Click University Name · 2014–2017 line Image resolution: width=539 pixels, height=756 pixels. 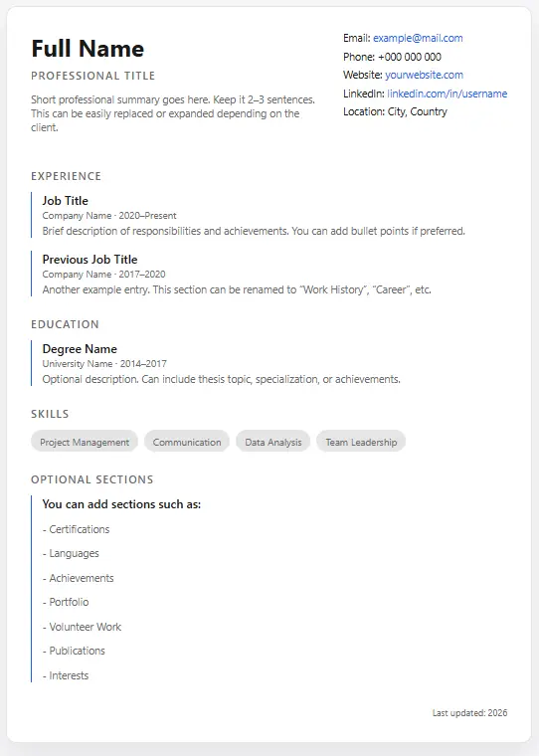(x=104, y=364)
